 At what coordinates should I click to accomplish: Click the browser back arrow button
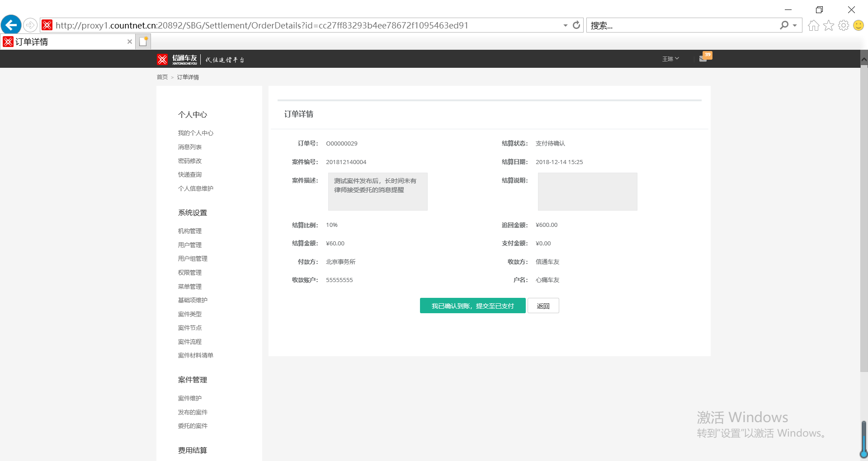tap(11, 25)
